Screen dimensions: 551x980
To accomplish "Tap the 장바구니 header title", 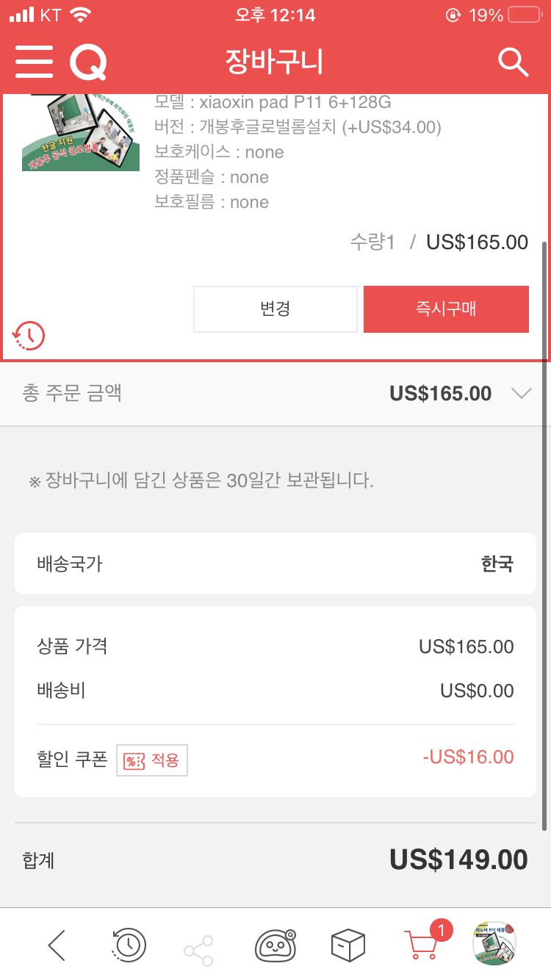I will click(x=274, y=62).
